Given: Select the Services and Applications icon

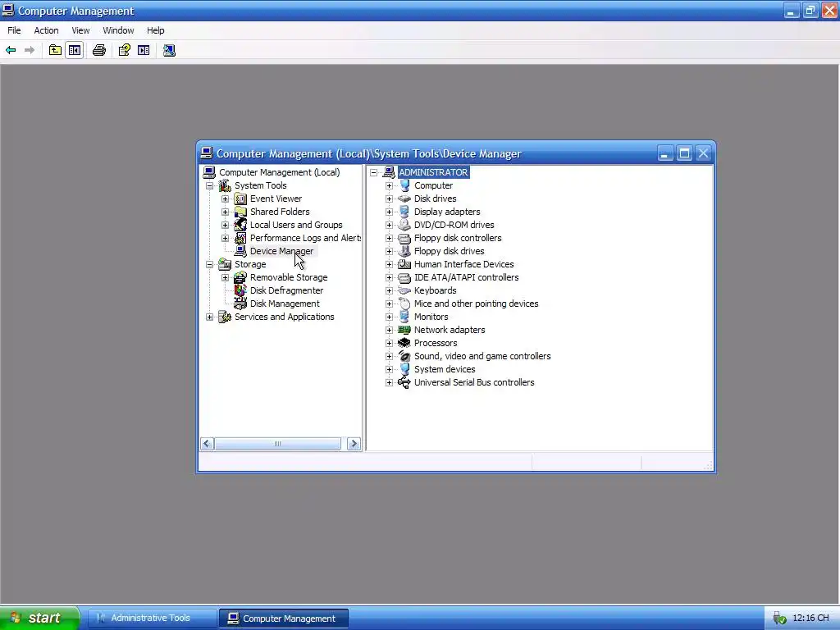Looking at the screenshot, I should [x=225, y=317].
